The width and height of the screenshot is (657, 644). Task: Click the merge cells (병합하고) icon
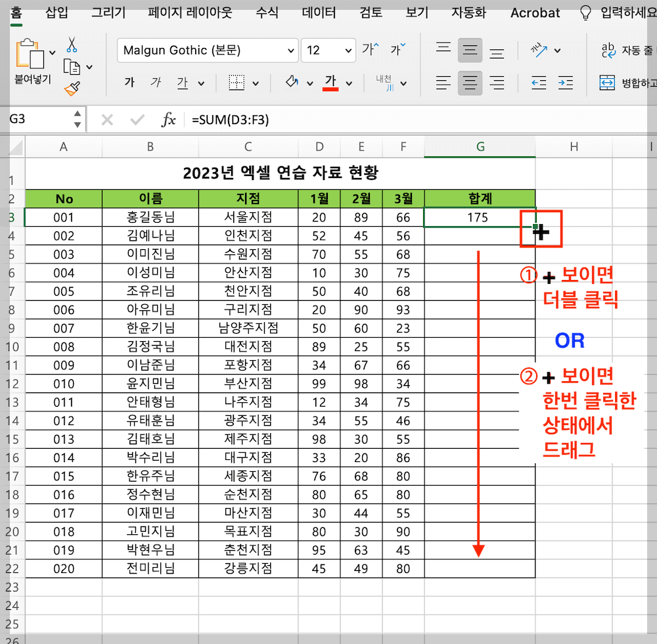608,83
